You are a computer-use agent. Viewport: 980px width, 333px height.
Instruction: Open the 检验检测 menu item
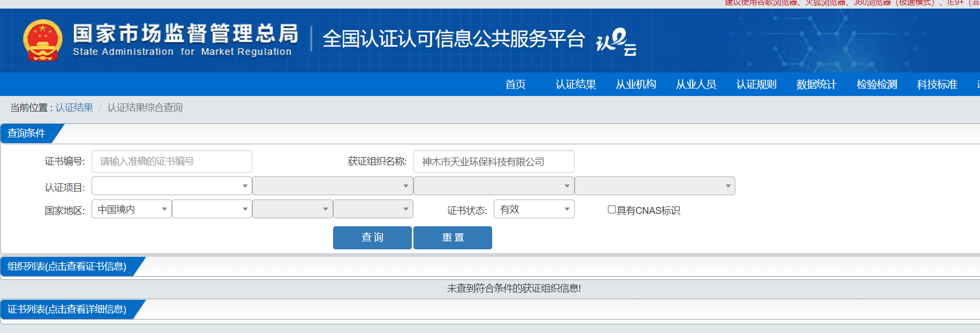point(877,84)
